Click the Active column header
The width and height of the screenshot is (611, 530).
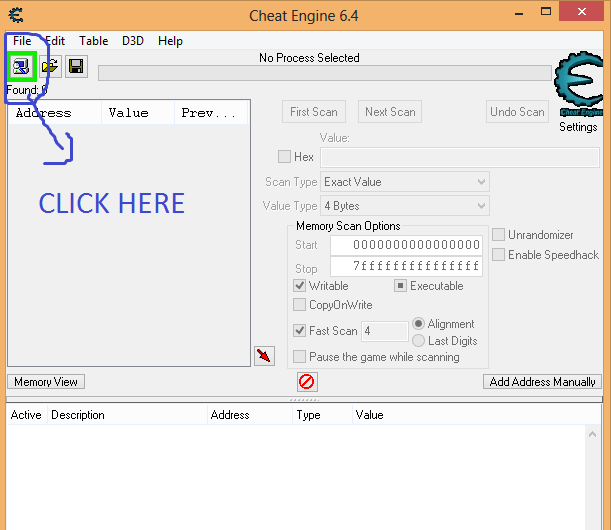[26, 415]
